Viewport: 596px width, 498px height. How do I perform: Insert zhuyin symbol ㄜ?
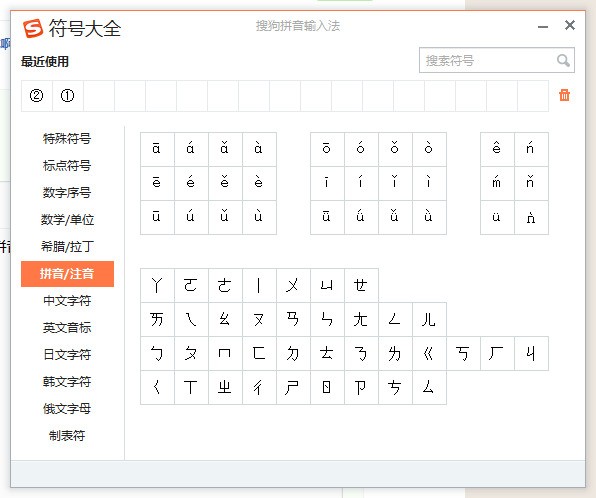[225, 285]
